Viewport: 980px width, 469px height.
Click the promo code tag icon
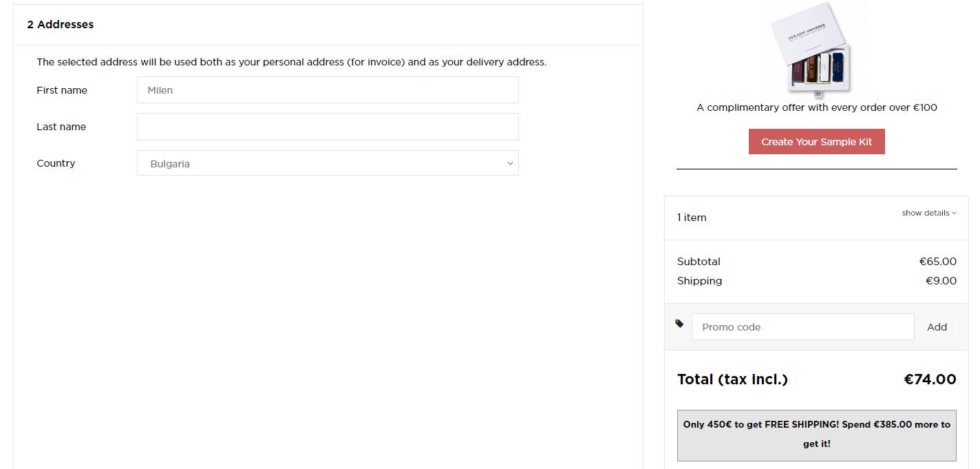pyautogui.click(x=679, y=324)
